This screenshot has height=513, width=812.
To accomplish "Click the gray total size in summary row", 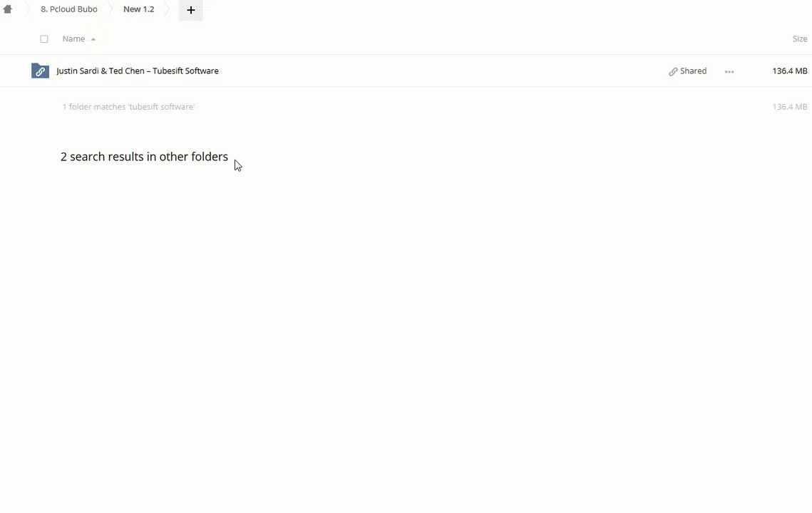I will (789, 107).
